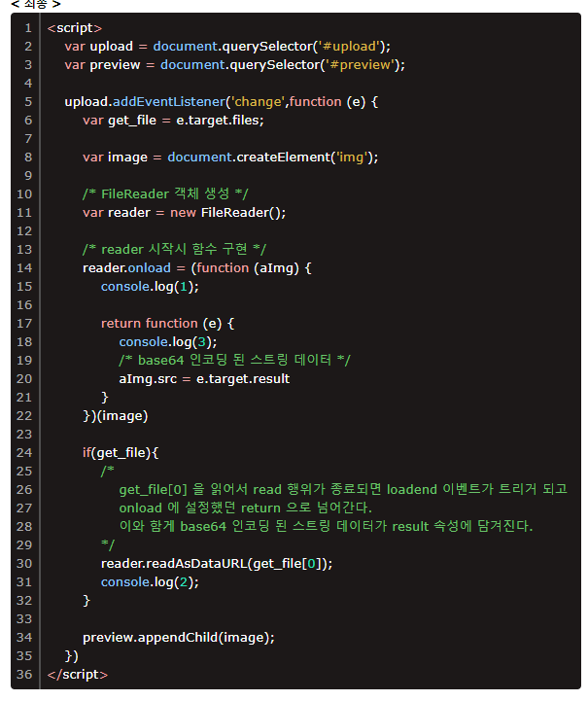Click the closing </script> tag
The width and height of the screenshot is (588, 701).
coord(78,675)
